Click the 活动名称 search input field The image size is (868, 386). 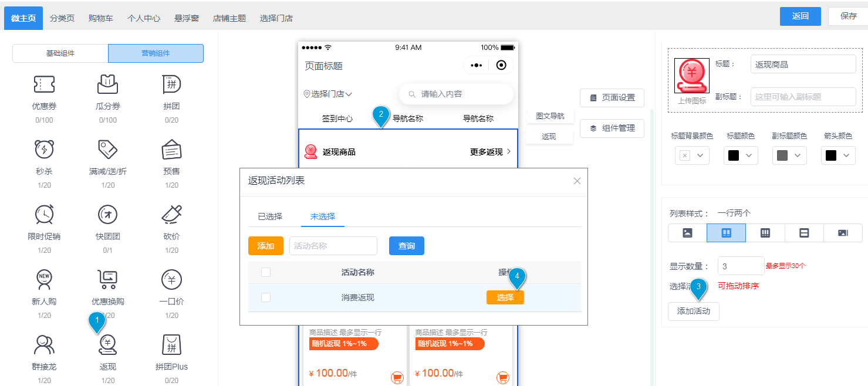point(333,246)
